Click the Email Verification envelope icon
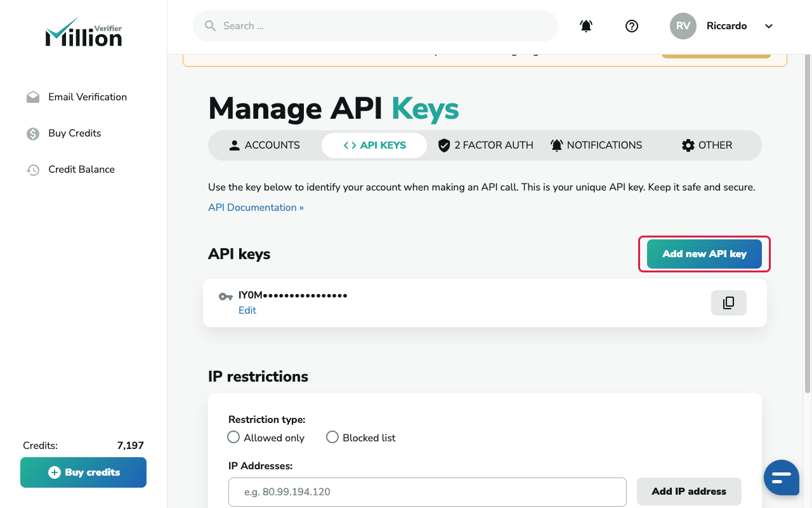This screenshot has width=812, height=508. [33, 97]
